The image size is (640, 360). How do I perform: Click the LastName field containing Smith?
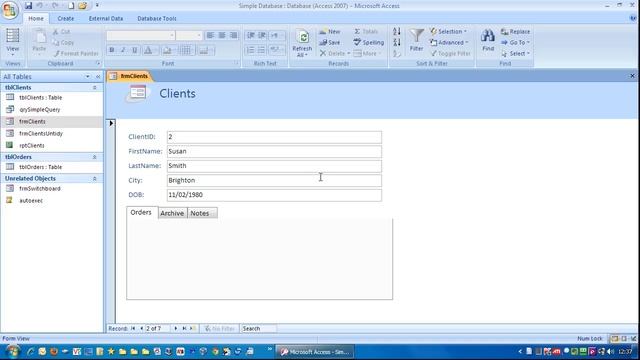tap(274, 166)
